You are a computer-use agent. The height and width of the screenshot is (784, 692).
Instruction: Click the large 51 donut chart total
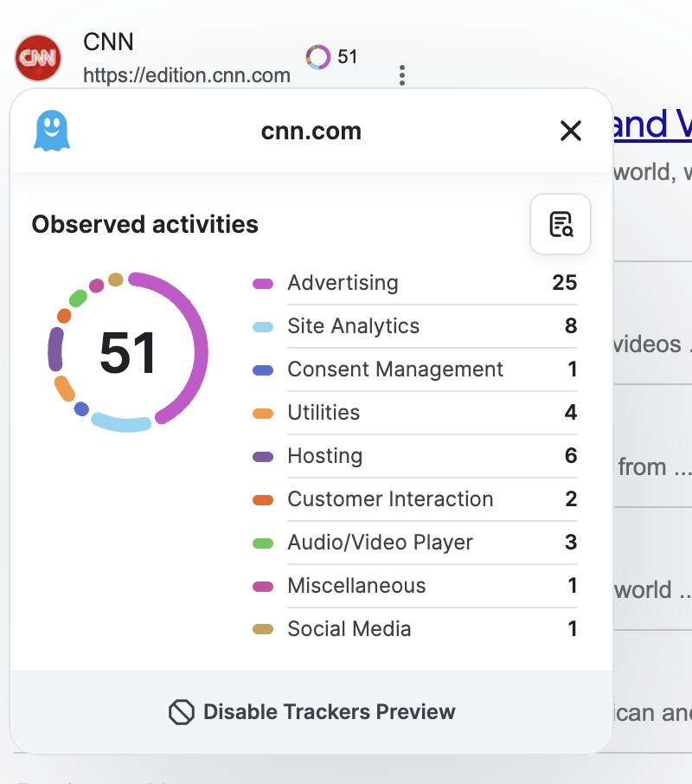click(128, 353)
